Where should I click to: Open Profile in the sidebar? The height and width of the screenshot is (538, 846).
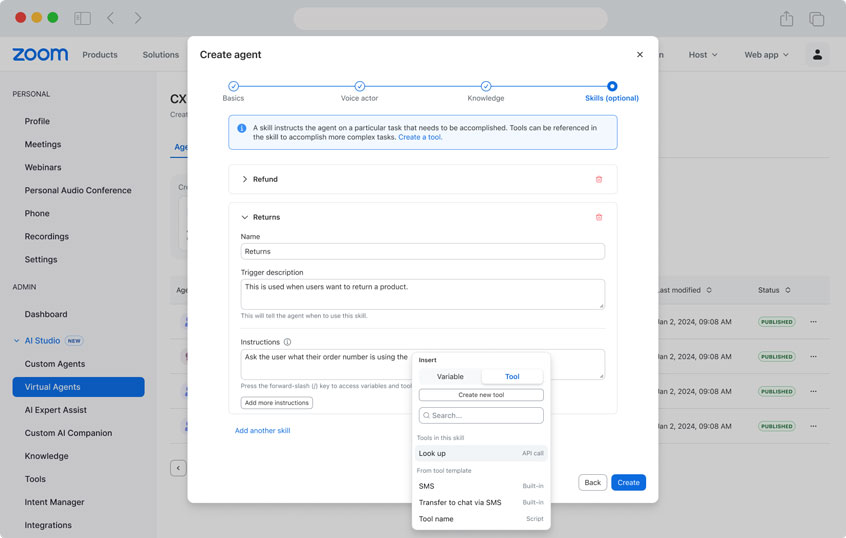(x=37, y=121)
